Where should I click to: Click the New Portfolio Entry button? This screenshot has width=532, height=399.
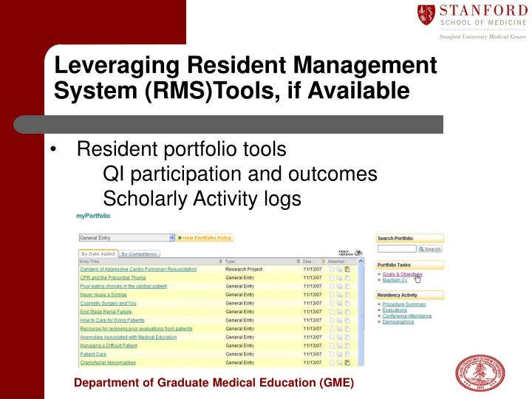tap(205, 238)
